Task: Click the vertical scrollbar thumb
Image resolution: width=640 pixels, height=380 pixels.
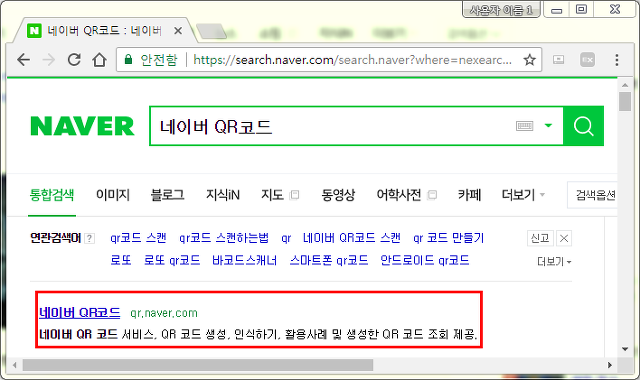Action: 625,101
